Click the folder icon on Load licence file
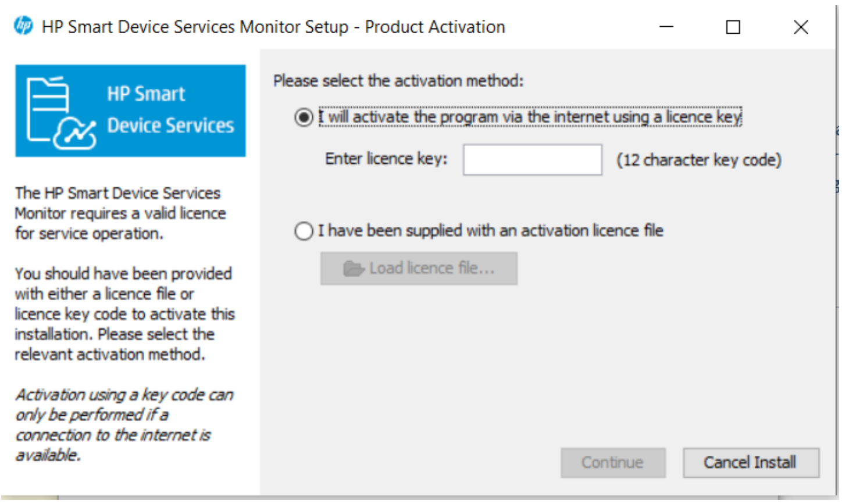The height and width of the screenshot is (504, 842). (x=353, y=269)
